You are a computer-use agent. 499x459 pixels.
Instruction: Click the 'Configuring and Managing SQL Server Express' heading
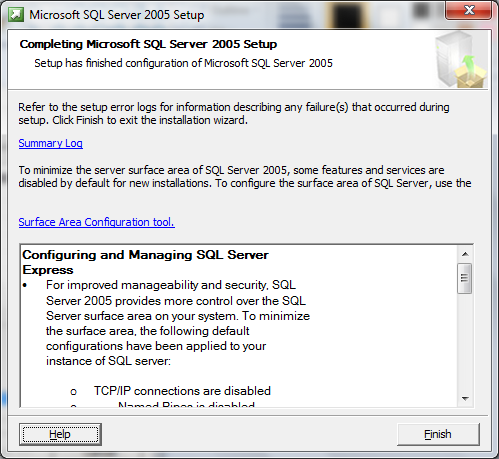pos(145,262)
